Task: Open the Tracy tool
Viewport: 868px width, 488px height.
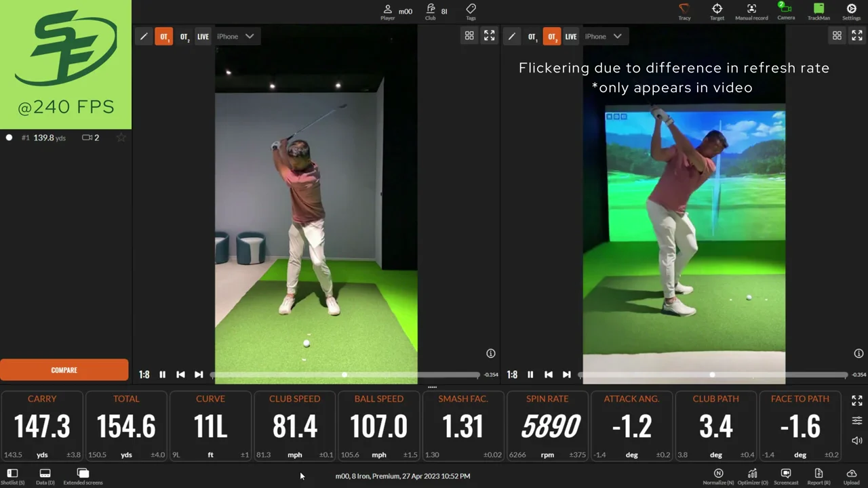Action: [684, 11]
